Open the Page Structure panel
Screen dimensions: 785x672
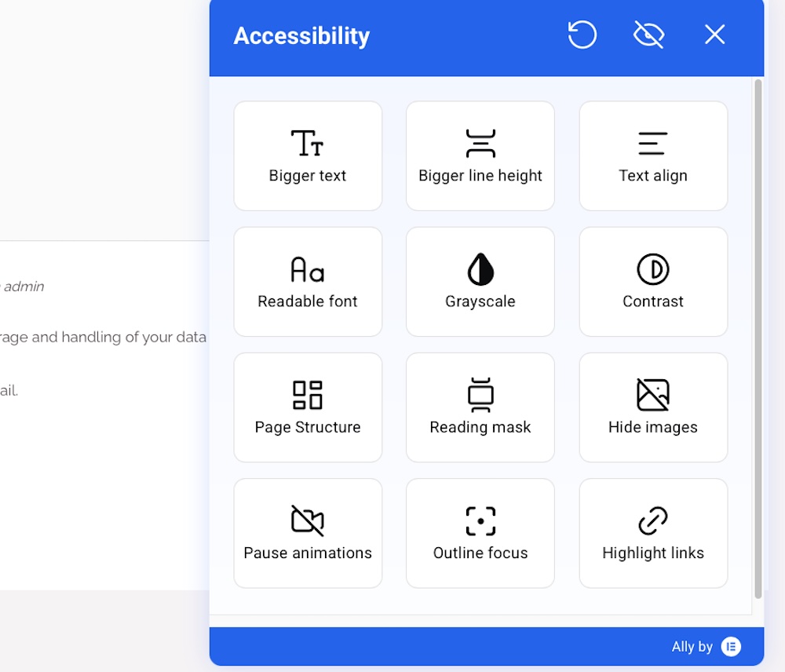(307, 407)
